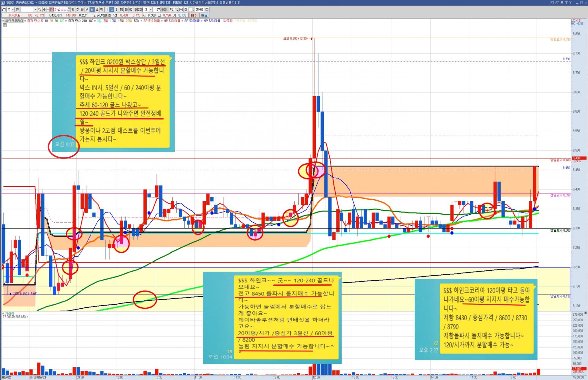Expand the 주 type dropdown arrow
Viewport: 588px width, 380px height.
click(13, 9)
